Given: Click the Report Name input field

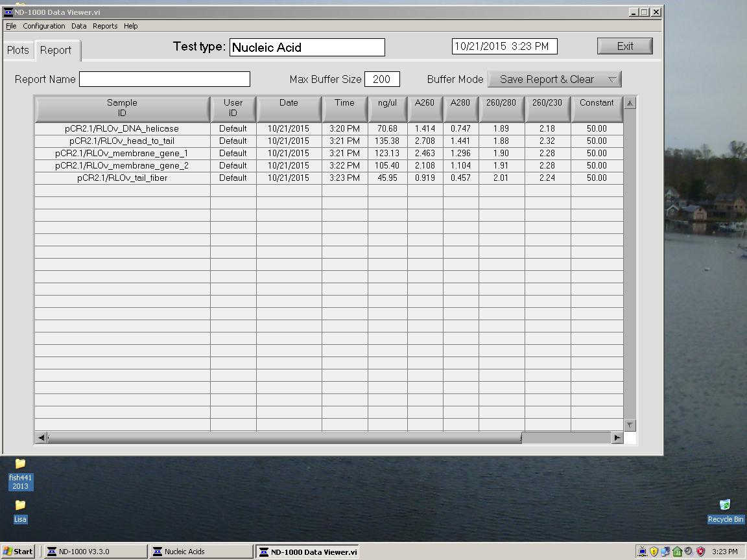Looking at the screenshot, I should pos(164,79).
